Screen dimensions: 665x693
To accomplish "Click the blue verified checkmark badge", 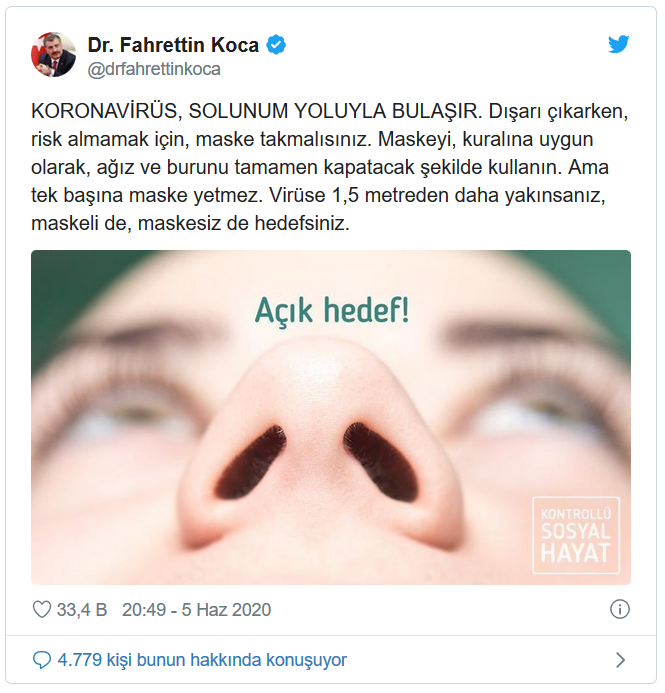I will (x=276, y=45).
